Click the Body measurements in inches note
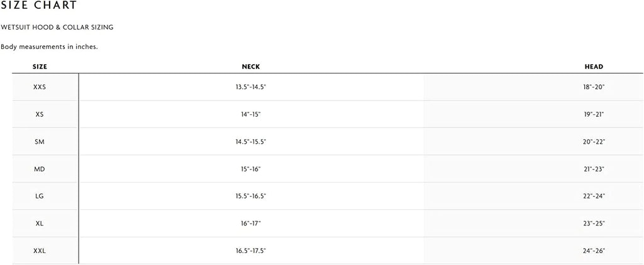644x265 pixels. pos(49,46)
